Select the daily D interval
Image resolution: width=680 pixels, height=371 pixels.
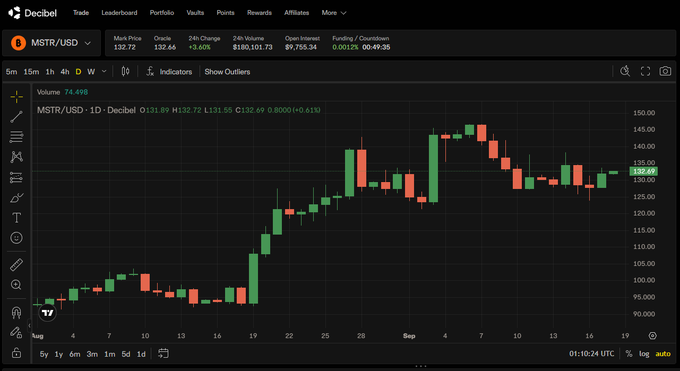[x=78, y=72]
